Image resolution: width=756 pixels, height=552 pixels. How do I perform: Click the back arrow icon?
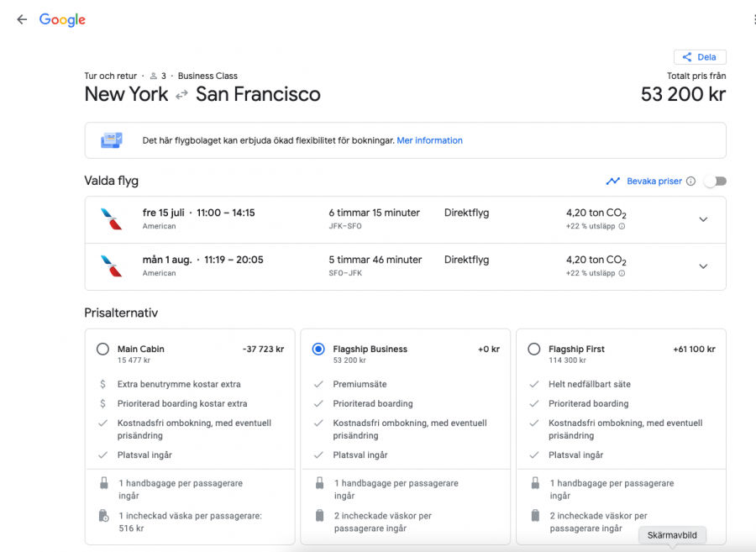[22, 19]
